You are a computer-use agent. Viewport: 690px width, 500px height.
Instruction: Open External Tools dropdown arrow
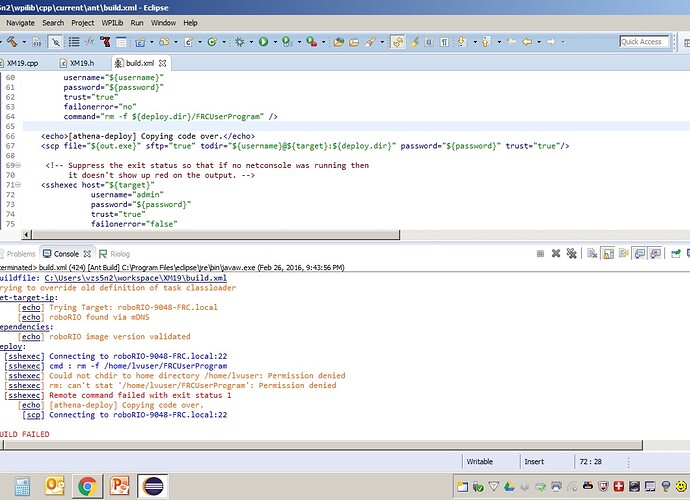tap(323, 42)
